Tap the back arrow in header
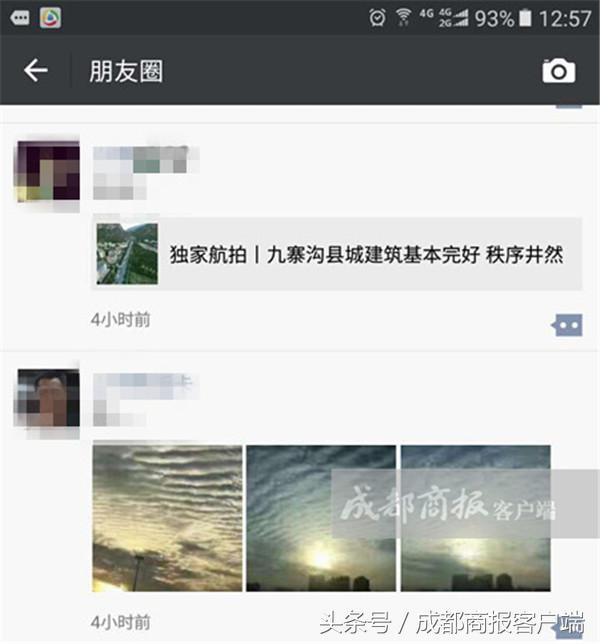Image resolution: width=600 pixels, height=644 pixels. click(36, 70)
